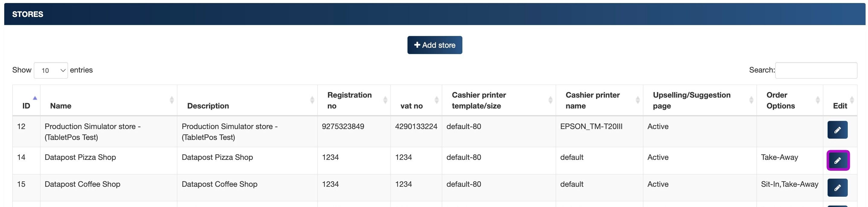Open the Show entries count dropdown
The width and height of the screenshot is (868, 207).
(x=51, y=70)
